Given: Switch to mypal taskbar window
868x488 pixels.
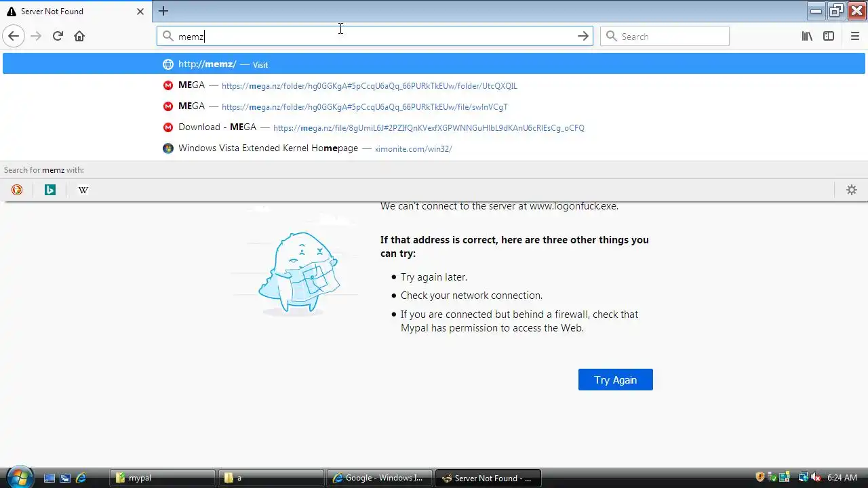Looking at the screenshot, I should (163, 478).
